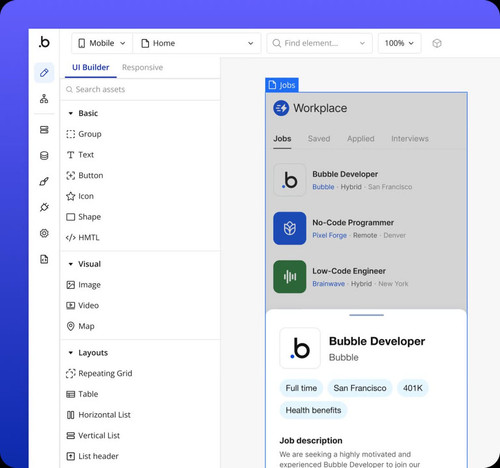500x468 pixels.
Task: Click the Workplace lightning logo icon
Action: click(281, 108)
